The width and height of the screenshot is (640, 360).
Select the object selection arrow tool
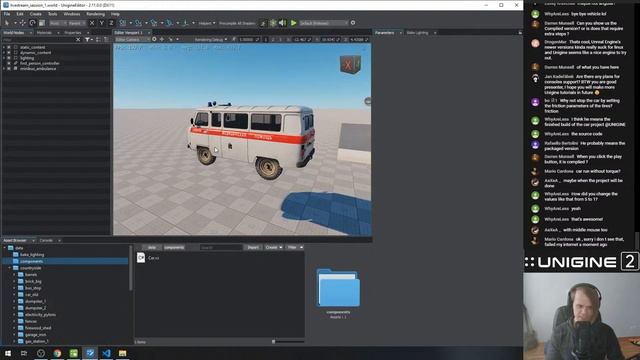click(7, 23)
